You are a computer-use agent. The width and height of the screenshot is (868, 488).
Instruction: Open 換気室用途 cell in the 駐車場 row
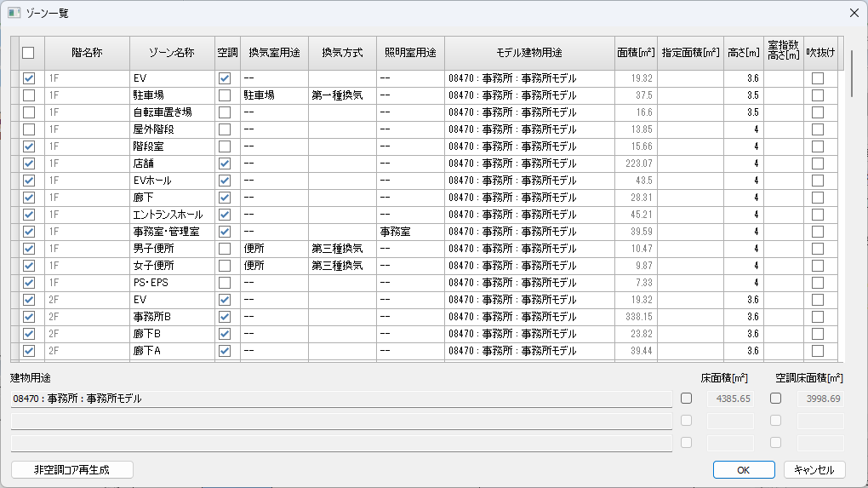point(274,95)
